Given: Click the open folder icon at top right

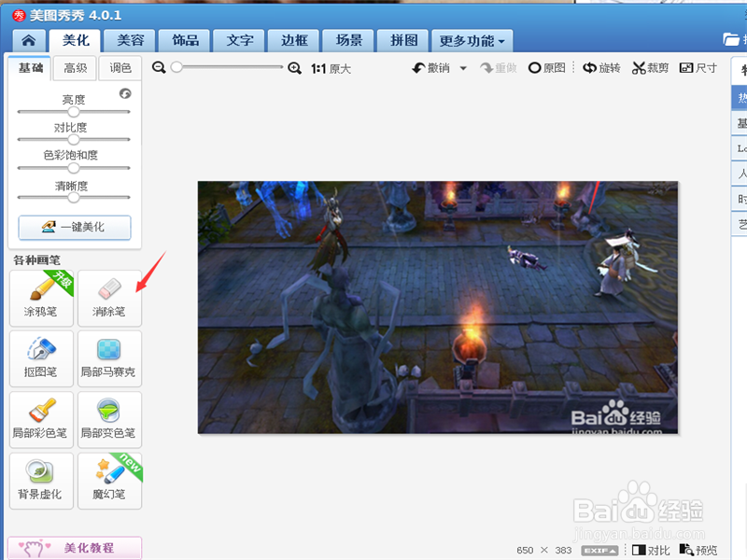Looking at the screenshot, I should click(x=731, y=39).
